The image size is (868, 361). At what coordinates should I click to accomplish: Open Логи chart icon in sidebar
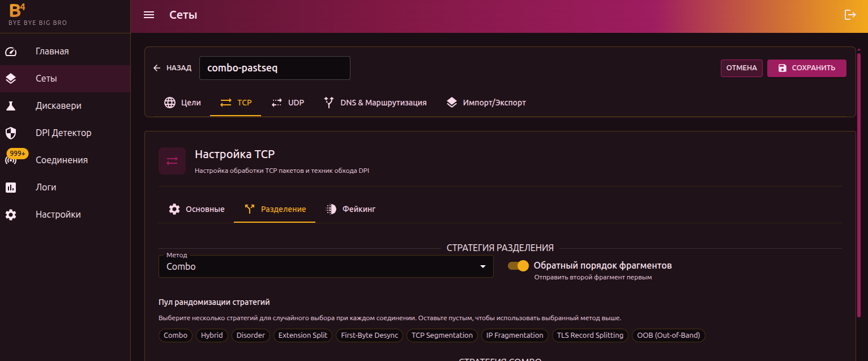pyautogui.click(x=11, y=188)
